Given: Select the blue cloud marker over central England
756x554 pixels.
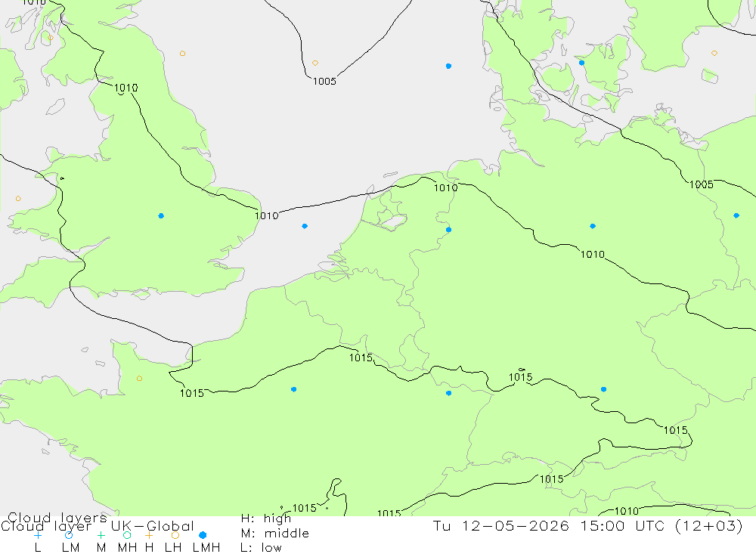Looking at the screenshot, I should point(161,215).
